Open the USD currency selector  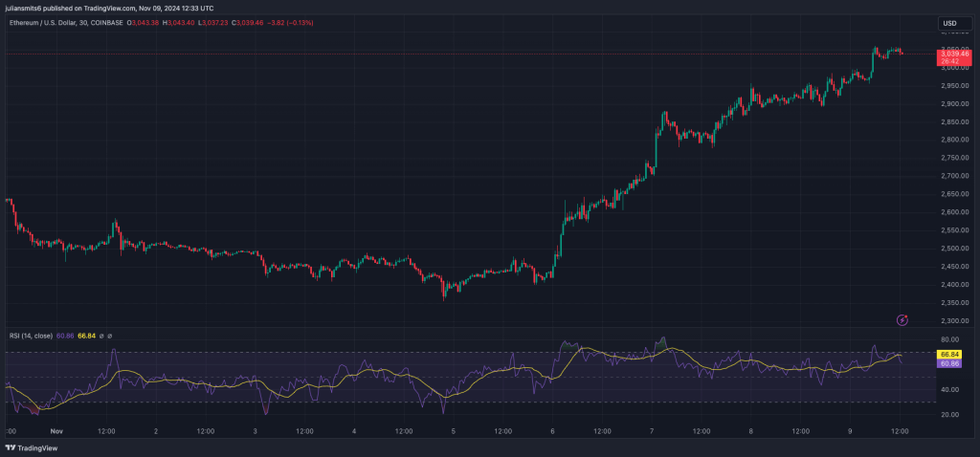[950, 23]
